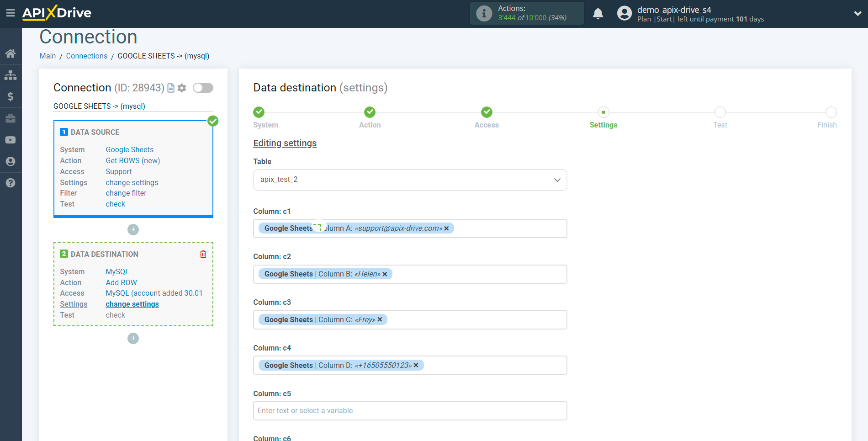Go to the Test step

[720, 112]
